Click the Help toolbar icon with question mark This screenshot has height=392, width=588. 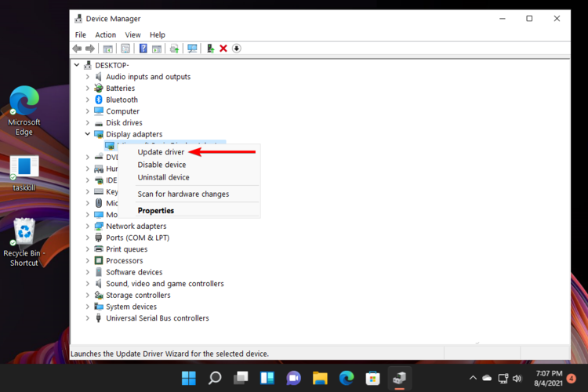click(143, 49)
